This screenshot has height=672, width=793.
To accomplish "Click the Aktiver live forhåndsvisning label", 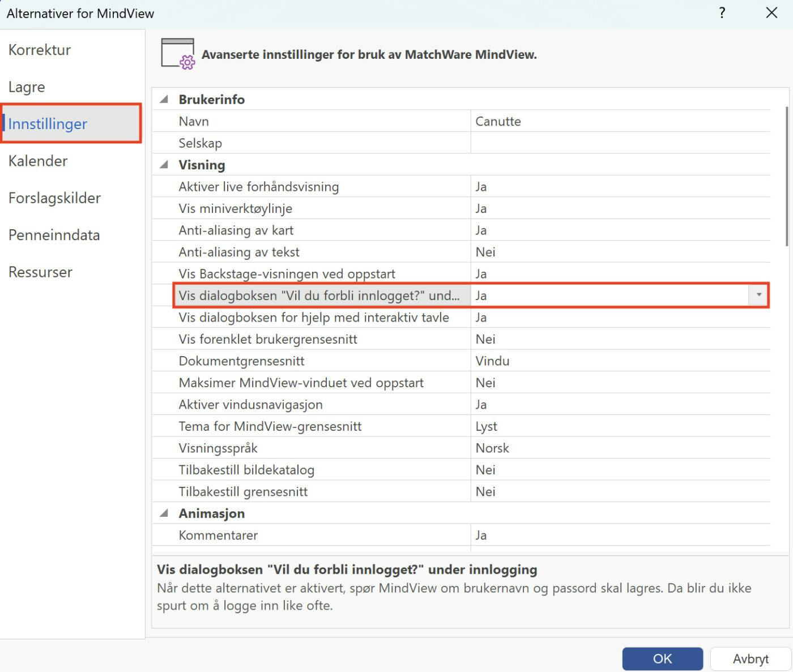I will (x=259, y=186).
